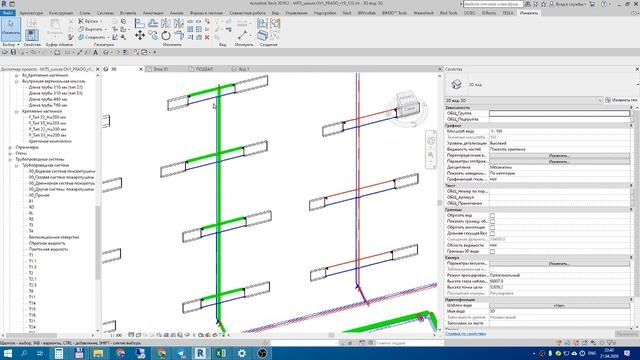Select '00_Прочее' pipe system tree item
Image resolution: width=640 pixels, height=360 pixels.
click(x=39, y=196)
